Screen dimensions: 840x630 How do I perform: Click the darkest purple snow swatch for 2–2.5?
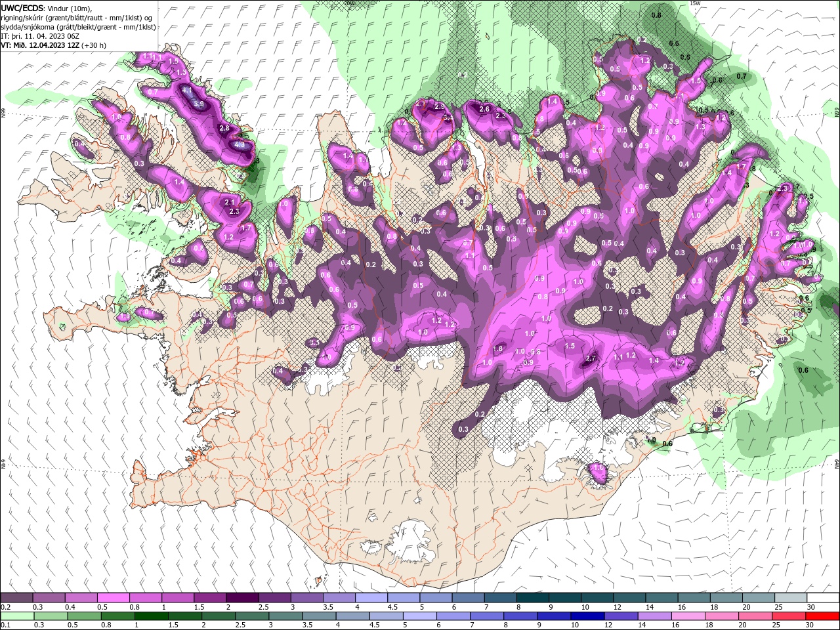tap(242, 598)
